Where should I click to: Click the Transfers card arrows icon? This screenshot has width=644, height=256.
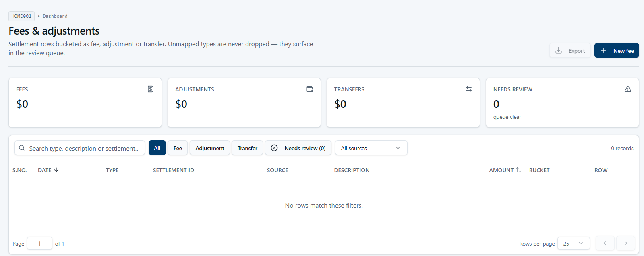pyautogui.click(x=469, y=89)
